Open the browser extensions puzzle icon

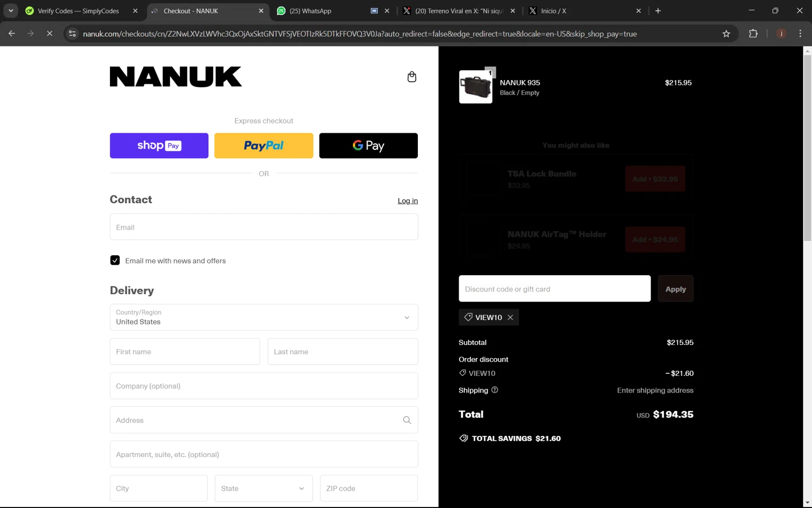753,34
